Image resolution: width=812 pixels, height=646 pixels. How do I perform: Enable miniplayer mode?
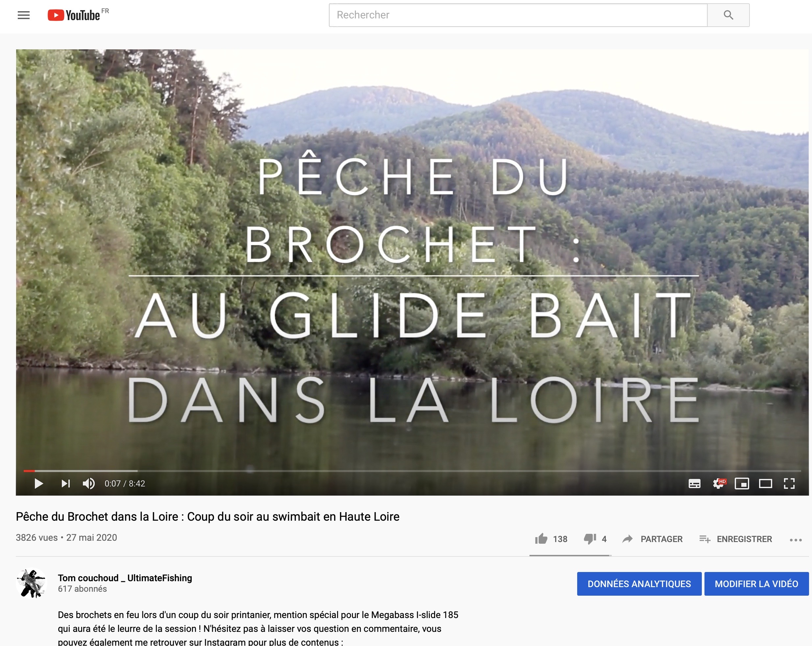click(x=742, y=483)
